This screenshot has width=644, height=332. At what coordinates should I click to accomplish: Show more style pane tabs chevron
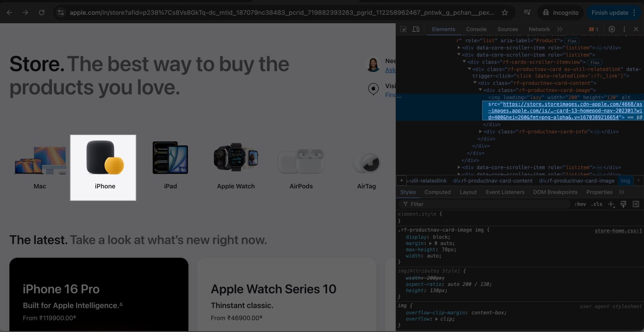(622, 192)
